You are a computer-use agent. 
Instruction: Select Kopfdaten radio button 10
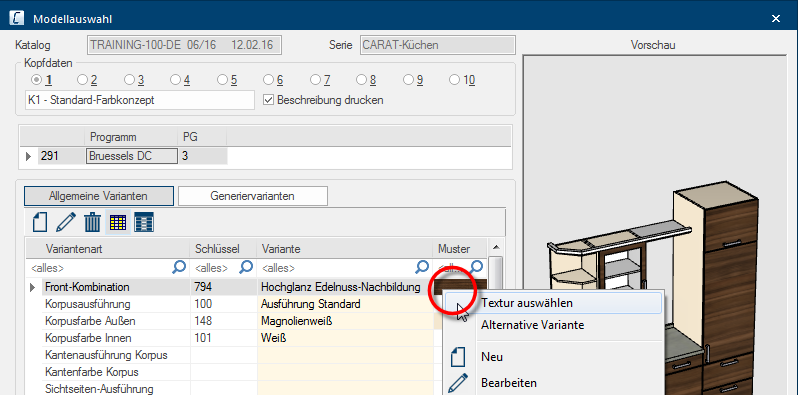click(454, 80)
